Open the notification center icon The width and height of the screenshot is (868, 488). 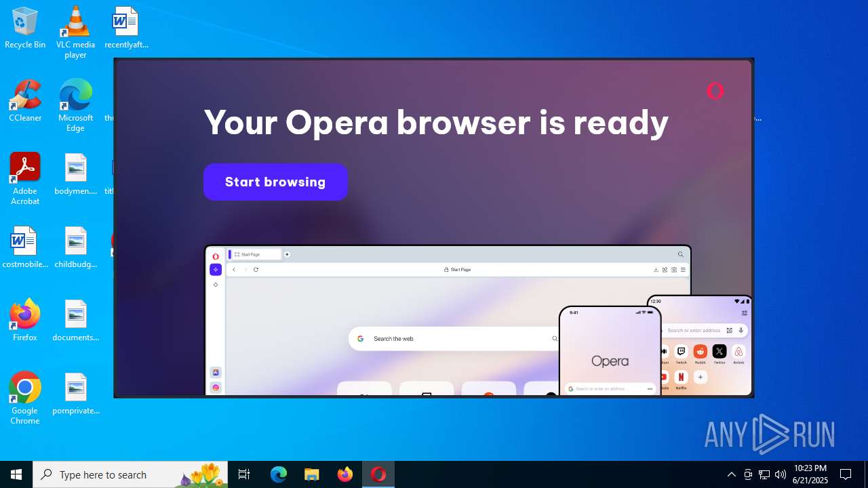click(x=846, y=474)
